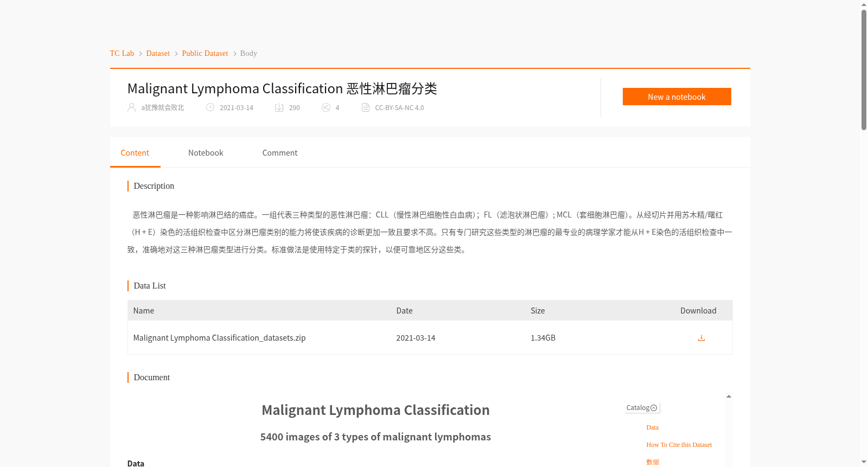
Task: Click the Body breadcrumb text
Action: 248,53
